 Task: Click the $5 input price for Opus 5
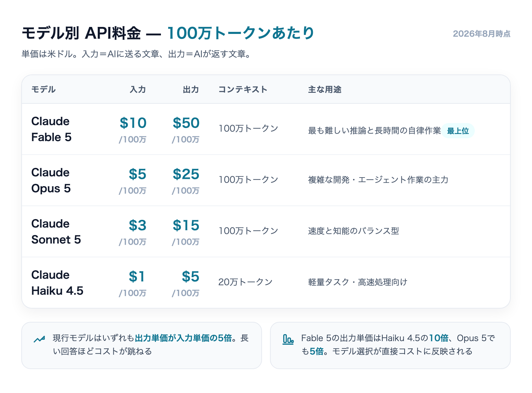[138, 174]
